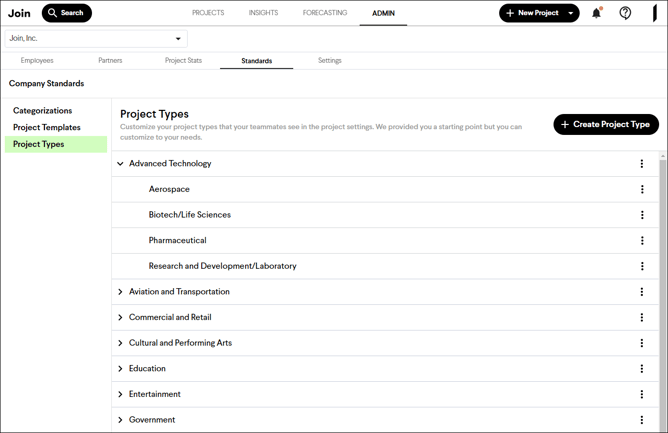Viewport: 668px width, 433px height.
Task: Open Categorizations in the sidebar
Action: (43, 111)
